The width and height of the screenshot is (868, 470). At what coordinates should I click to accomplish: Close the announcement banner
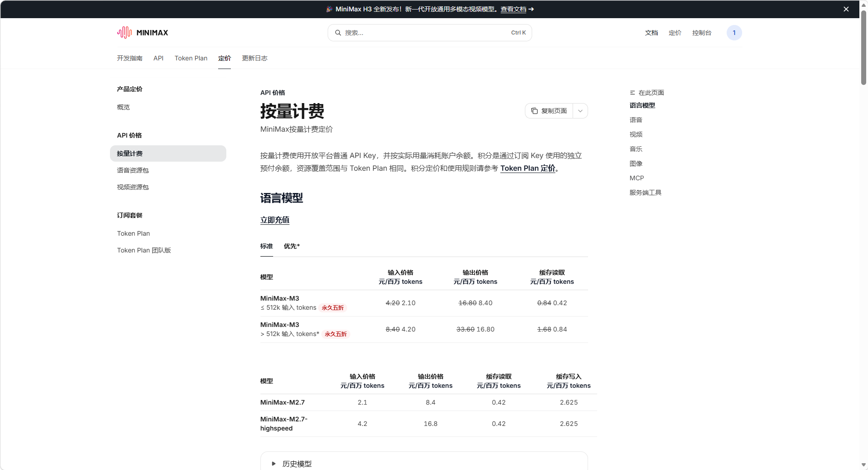click(x=846, y=9)
